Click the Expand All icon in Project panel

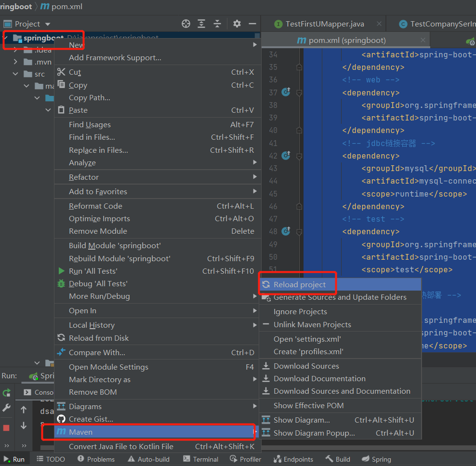coord(201,24)
